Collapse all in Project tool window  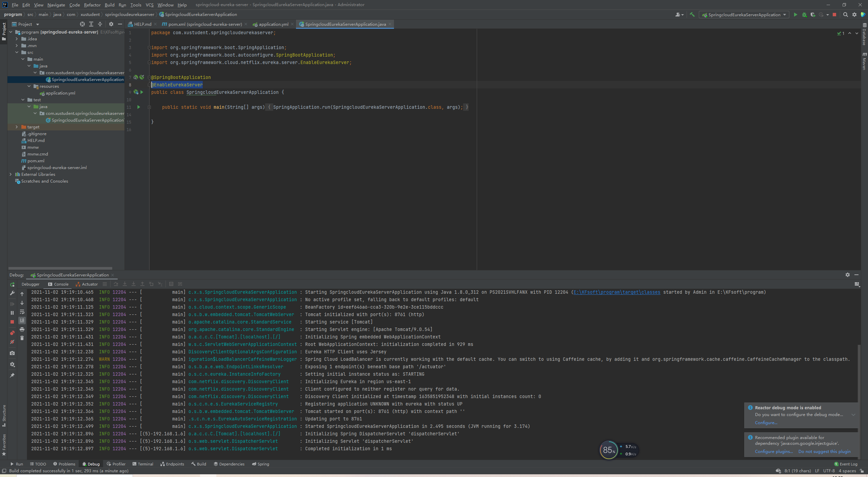pyautogui.click(x=100, y=24)
